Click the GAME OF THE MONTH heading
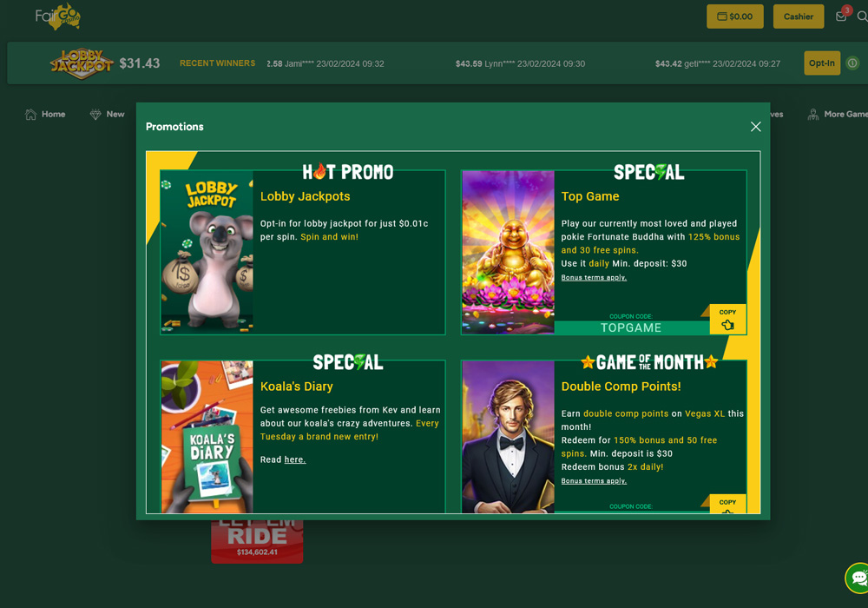The width and height of the screenshot is (868, 608). tap(649, 362)
